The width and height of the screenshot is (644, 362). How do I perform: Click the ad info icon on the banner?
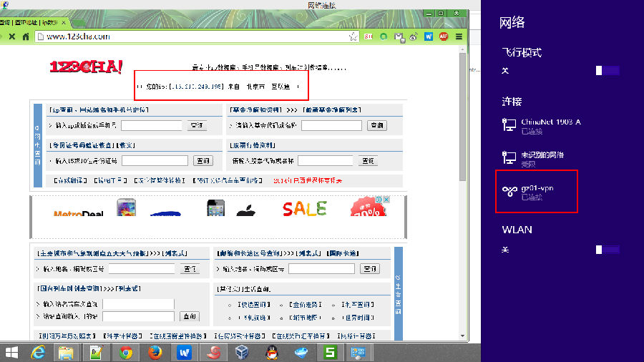coord(379,200)
